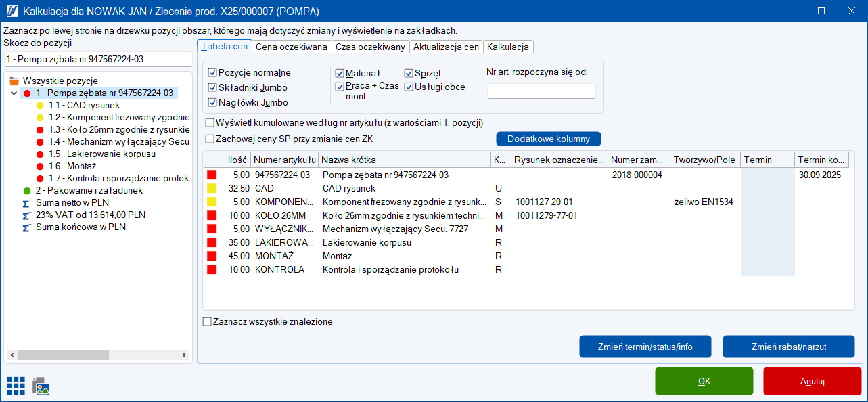Image resolution: width=868 pixels, height=402 pixels.
Task: Click the Zmień rabat/narzut button
Action: [x=788, y=347]
